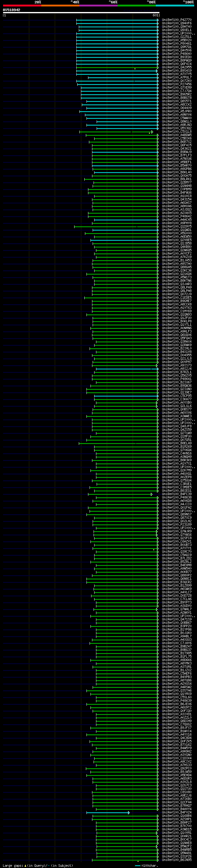
Task: Click arrowhead ending the short B4FVZ4 alignment
Action: click(x=129, y=812)
